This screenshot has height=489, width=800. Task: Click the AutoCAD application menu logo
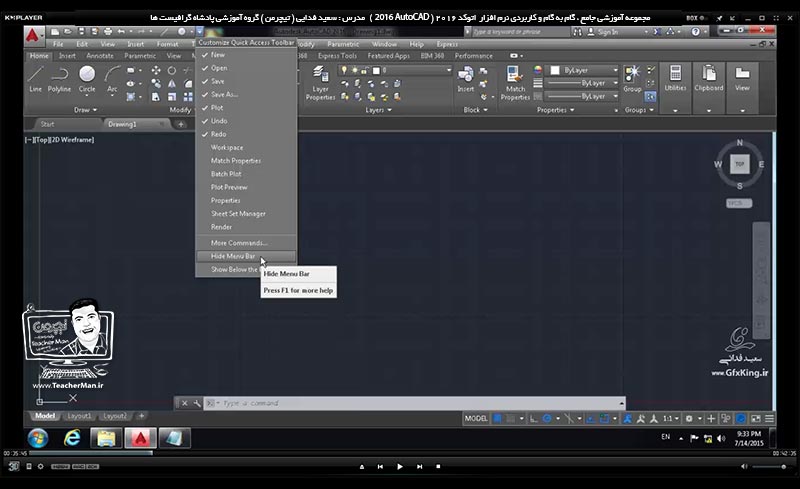click(33, 36)
